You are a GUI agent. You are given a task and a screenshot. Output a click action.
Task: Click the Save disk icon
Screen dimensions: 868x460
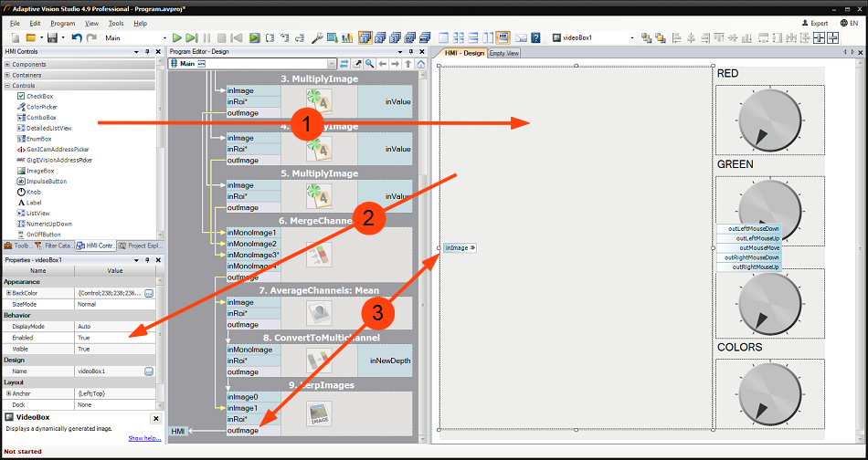[x=51, y=38]
